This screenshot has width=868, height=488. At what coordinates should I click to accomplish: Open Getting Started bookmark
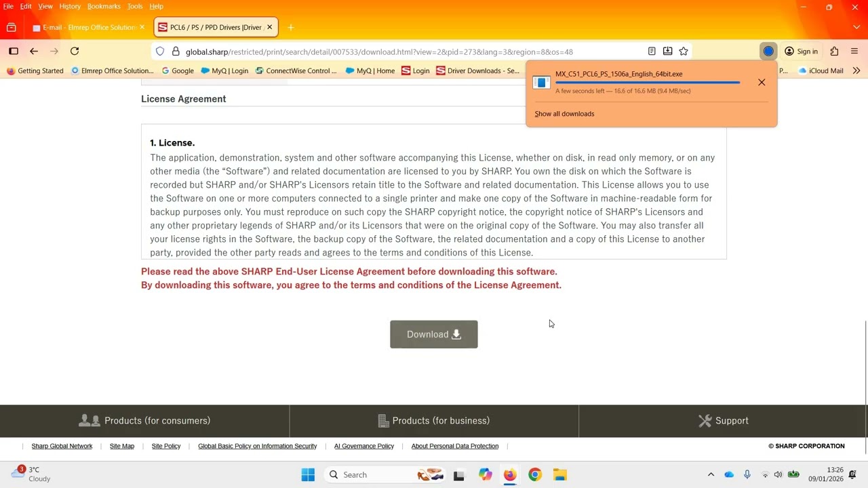(x=35, y=70)
